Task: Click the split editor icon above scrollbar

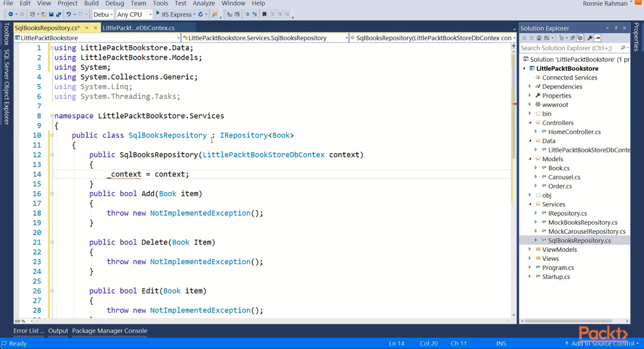Action: pos(514,46)
